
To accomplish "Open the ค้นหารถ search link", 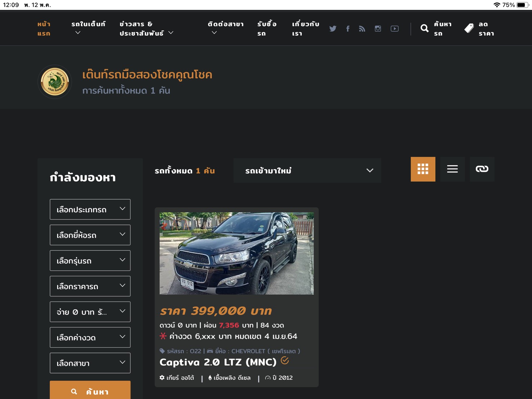I will (442, 28).
